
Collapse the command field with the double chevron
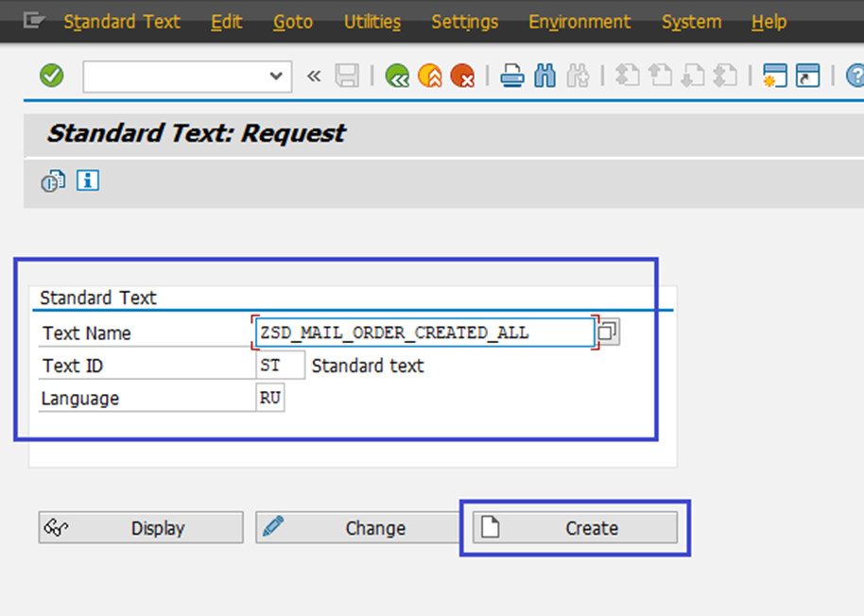point(314,76)
